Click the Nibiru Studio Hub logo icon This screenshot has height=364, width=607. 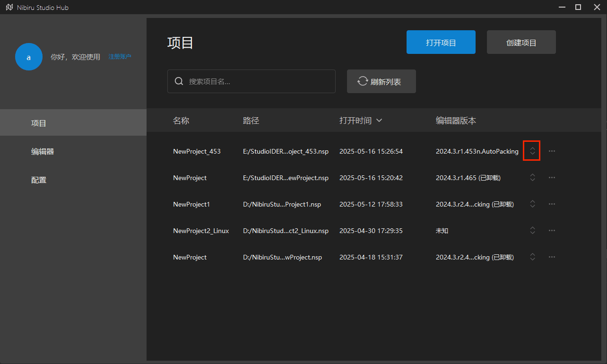click(x=9, y=8)
